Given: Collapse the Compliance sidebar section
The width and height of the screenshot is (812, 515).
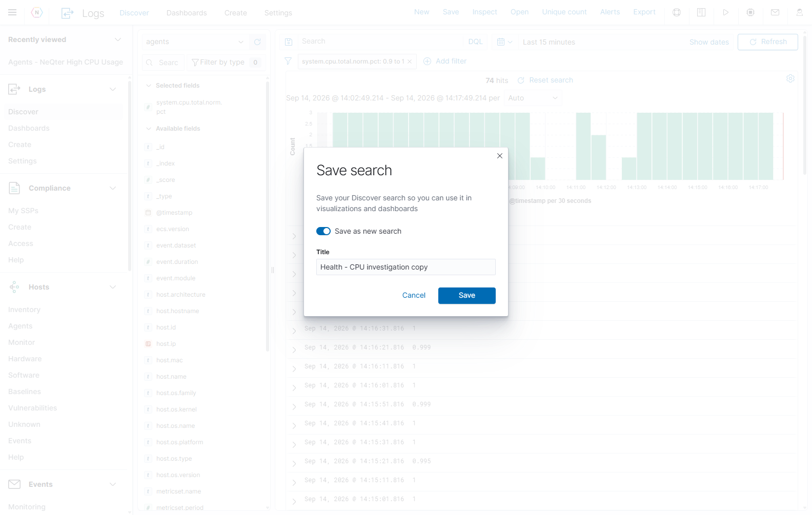Looking at the screenshot, I should click(x=113, y=188).
